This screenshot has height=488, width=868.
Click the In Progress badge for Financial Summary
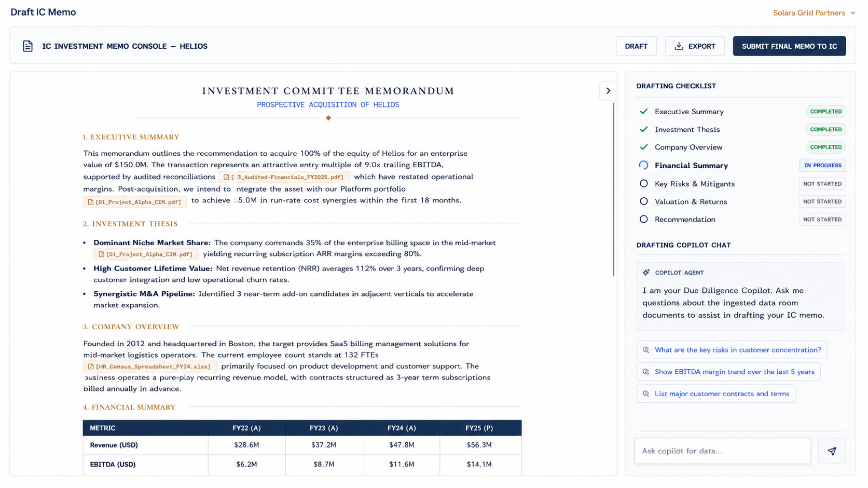823,166
